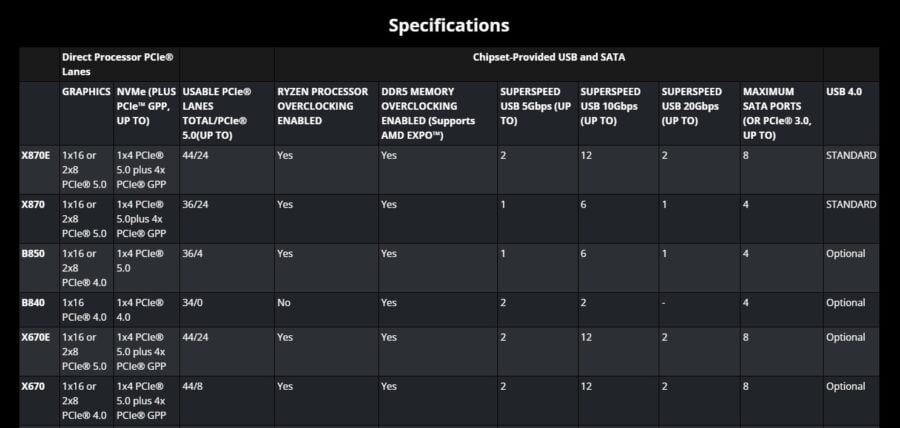Click the MAXIMUM SATA PORTS column header

(777, 114)
